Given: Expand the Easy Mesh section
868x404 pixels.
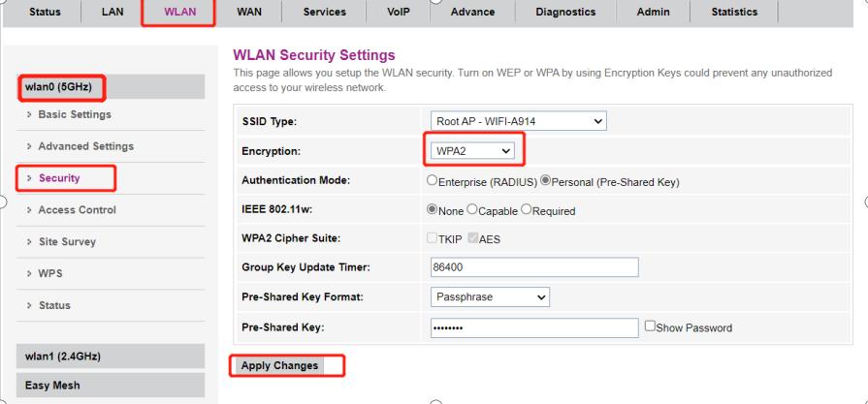Looking at the screenshot, I should (53, 386).
